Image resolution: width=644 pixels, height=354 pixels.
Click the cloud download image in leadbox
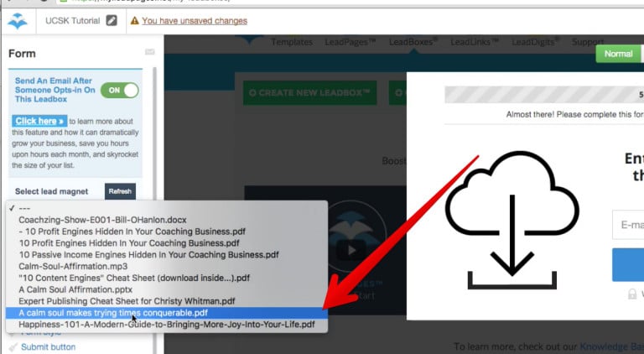(512, 220)
